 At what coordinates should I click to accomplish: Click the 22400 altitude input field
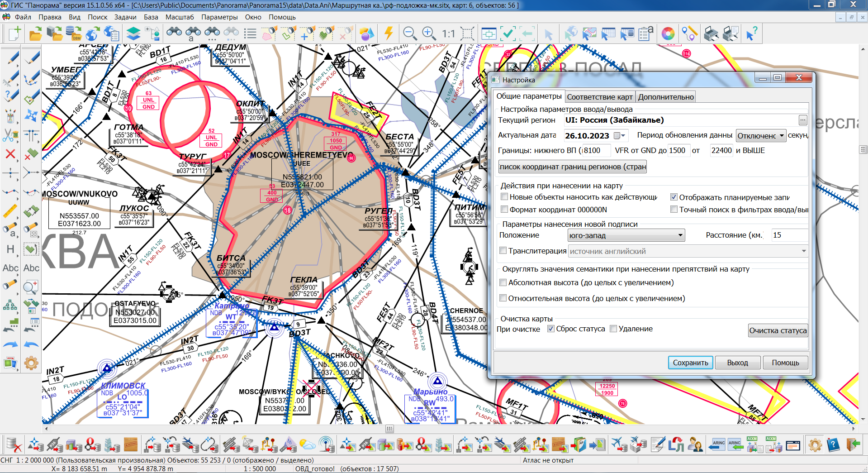721,150
